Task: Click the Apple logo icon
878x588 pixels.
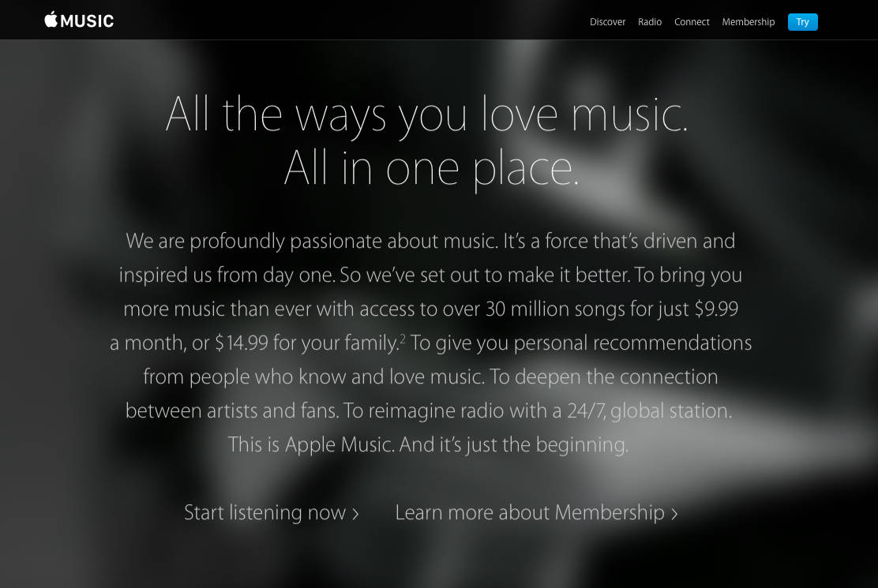Action: point(51,20)
